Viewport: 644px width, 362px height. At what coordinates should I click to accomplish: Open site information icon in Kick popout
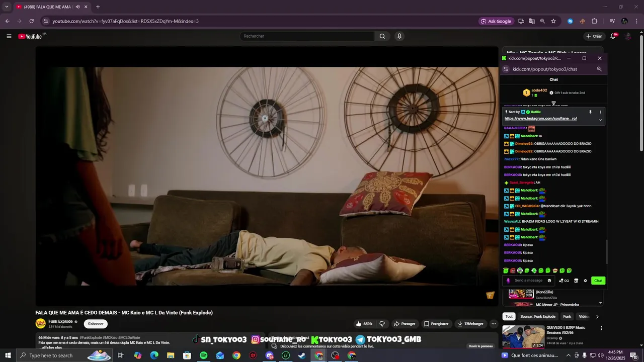506,69
